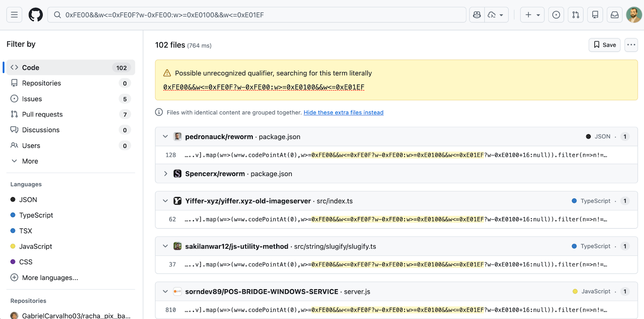This screenshot has width=644, height=319.
Task: Open the repositories icon in header
Action: [595, 15]
